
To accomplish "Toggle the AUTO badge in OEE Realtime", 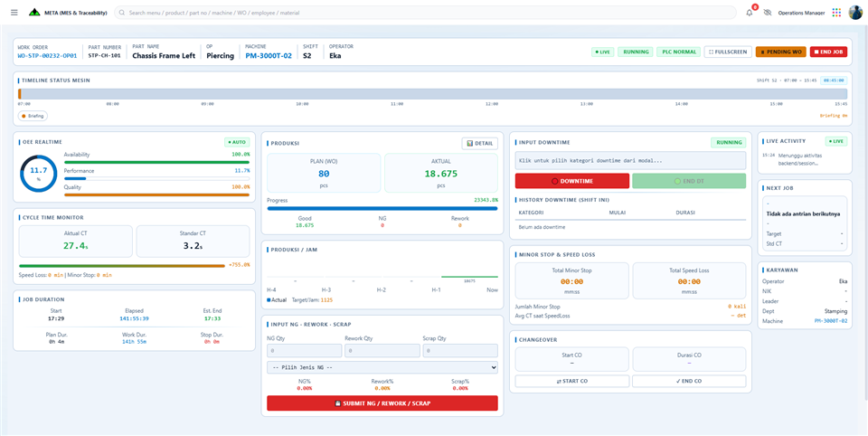I will pos(237,142).
